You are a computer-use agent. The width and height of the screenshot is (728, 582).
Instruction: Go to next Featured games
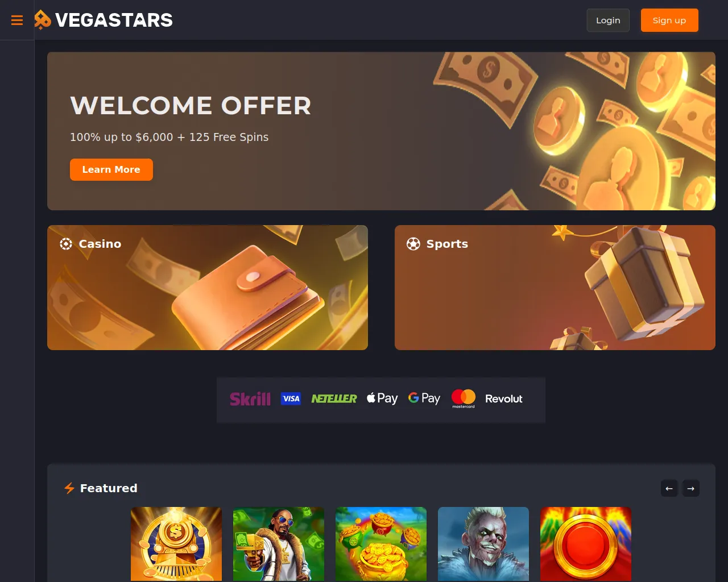click(691, 488)
